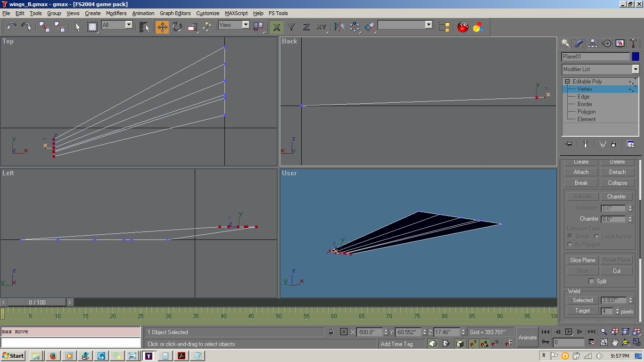644x362 pixels.
Task: Click the 0 / 100 time slider
Action: pos(37,302)
